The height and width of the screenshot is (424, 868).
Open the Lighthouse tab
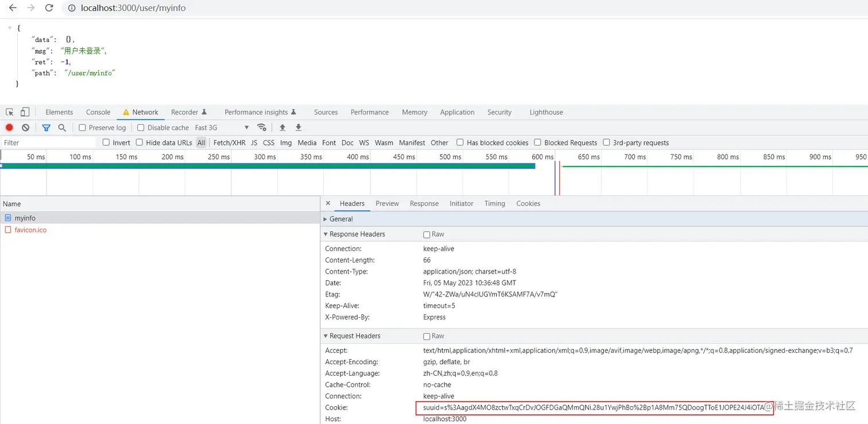[x=546, y=112]
